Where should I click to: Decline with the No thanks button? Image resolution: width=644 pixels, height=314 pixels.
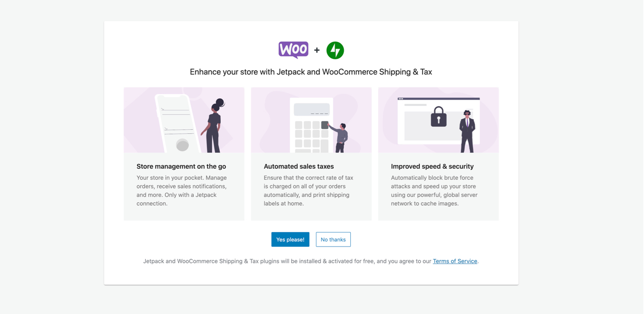333,240
